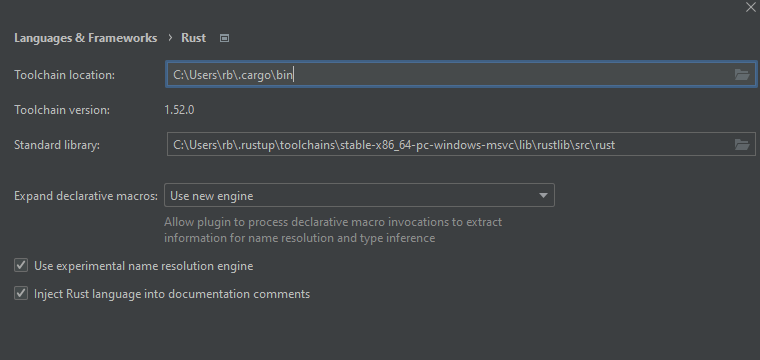Click project-level settings icon beside Rust
Screen dimensions: 760x360
pyautogui.click(x=224, y=38)
